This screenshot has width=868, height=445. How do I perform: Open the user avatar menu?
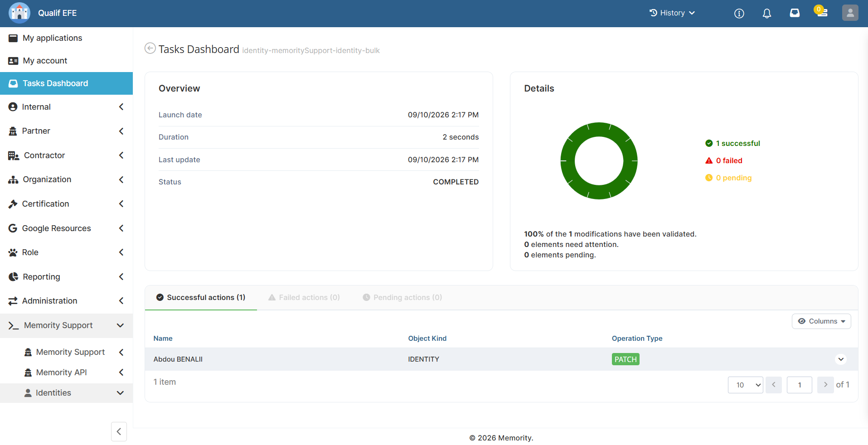pyautogui.click(x=850, y=13)
